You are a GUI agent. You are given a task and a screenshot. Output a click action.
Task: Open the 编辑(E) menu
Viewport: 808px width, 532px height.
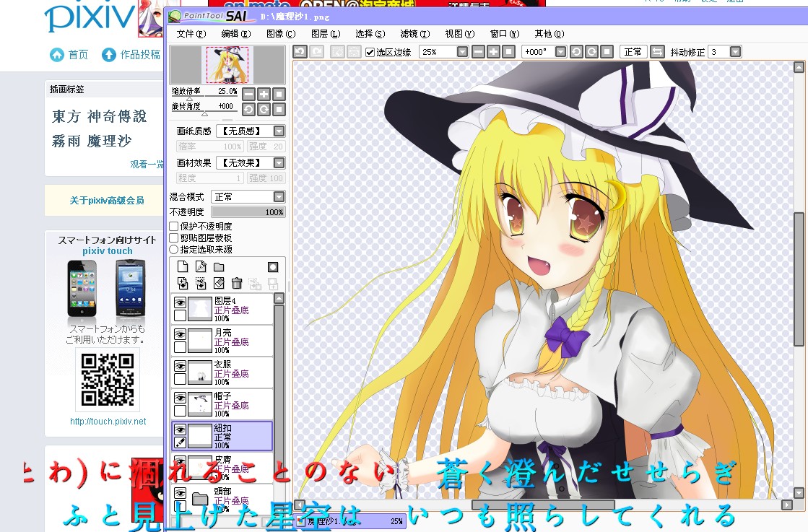pyautogui.click(x=236, y=34)
